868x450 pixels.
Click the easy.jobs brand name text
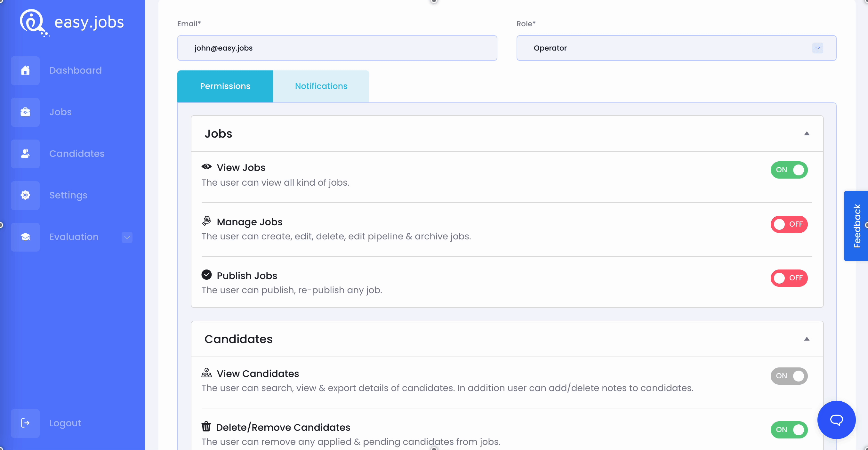point(89,22)
